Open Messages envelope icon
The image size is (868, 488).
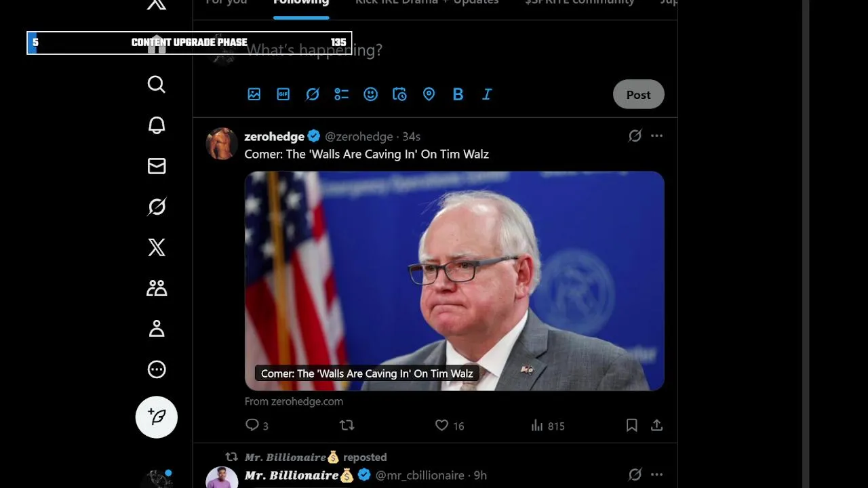(x=157, y=166)
